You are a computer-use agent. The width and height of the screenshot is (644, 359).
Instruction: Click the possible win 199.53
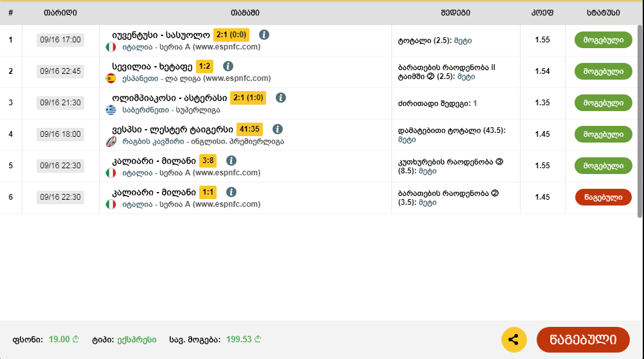click(x=244, y=340)
